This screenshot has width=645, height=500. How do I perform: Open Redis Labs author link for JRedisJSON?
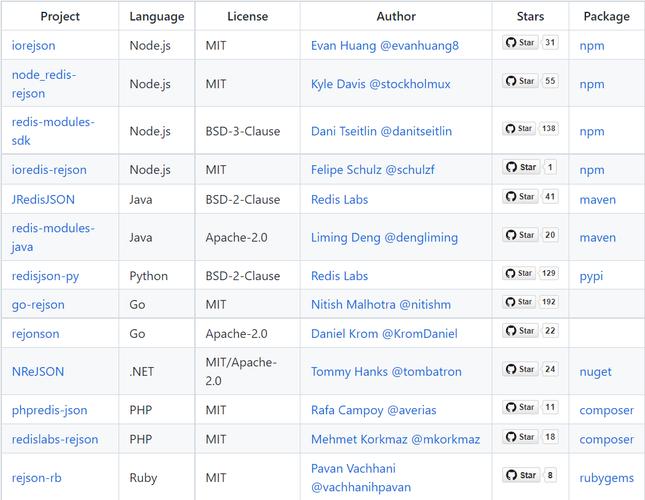pyautogui.click(x=339, y=200)
